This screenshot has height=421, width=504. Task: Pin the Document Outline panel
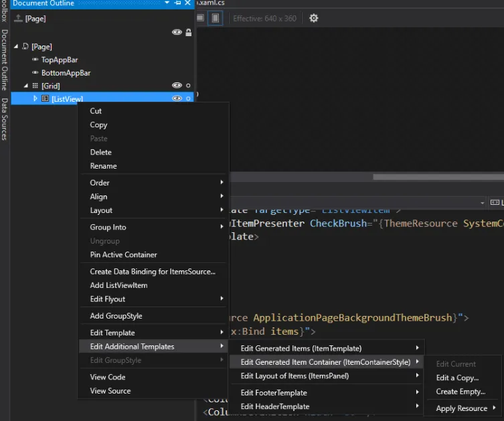tap(177, 3)
